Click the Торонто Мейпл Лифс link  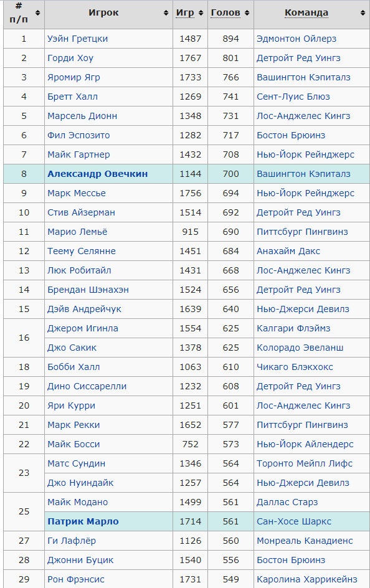(305, 463)
